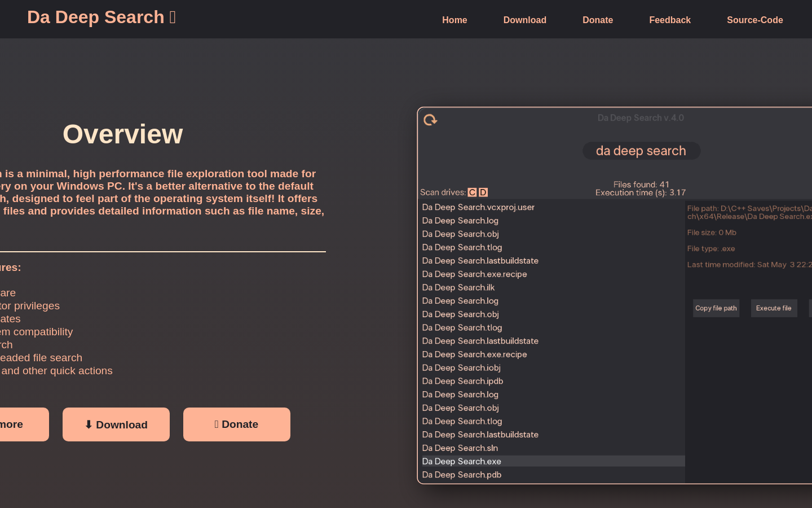The image size is (812, 508).
Task: Click the Copy file path button
Action: pyautogui.click(x=716, y=308)
